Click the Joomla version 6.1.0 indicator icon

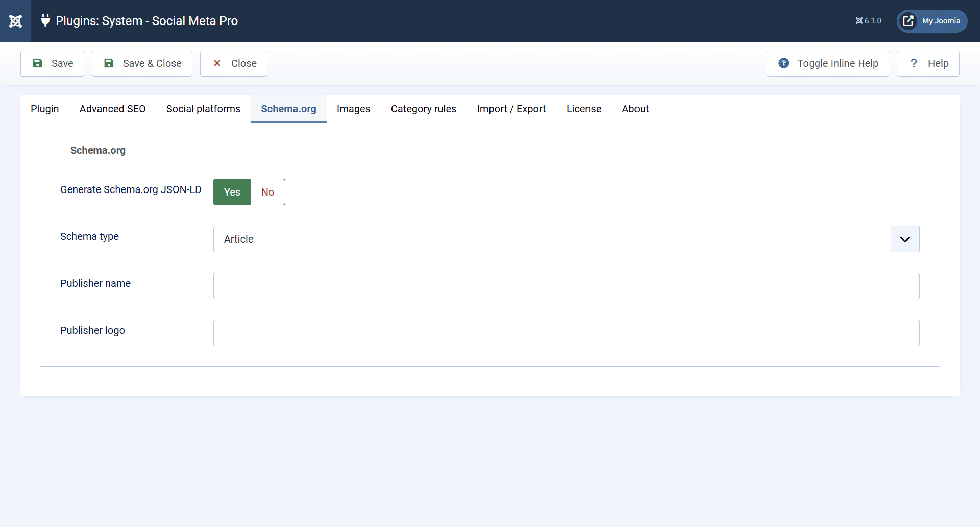coord(859,21)
